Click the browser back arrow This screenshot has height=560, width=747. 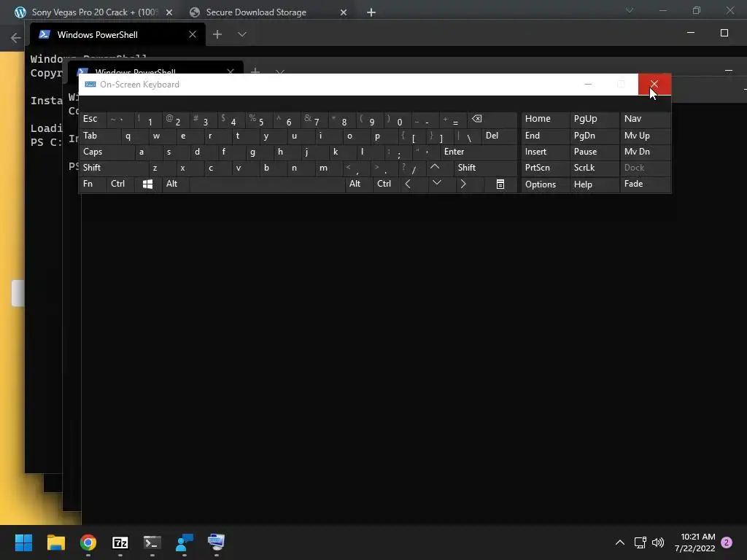point(15,38)
